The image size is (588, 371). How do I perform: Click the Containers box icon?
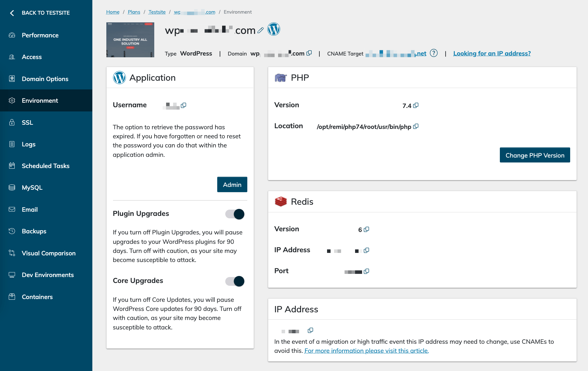[x=12, y=297]
